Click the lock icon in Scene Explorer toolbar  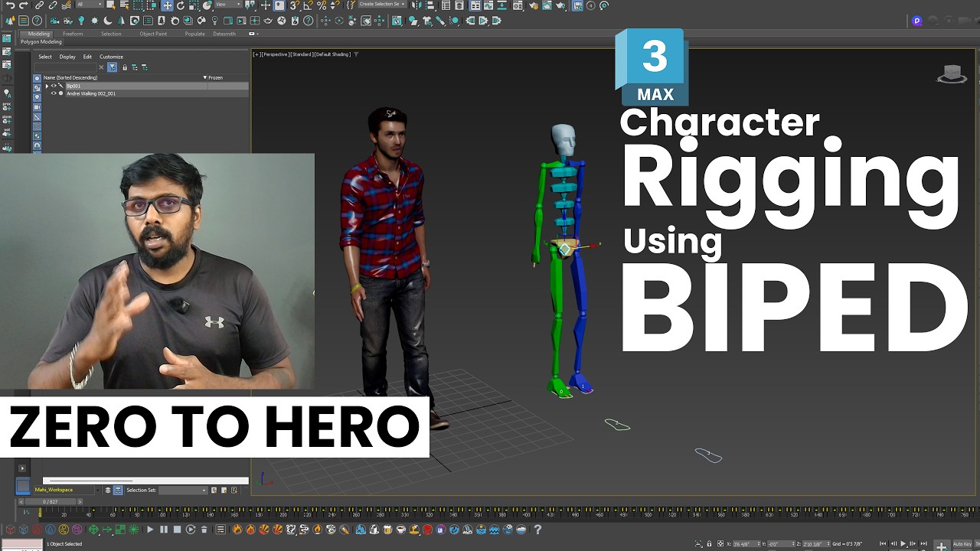pyautogui.click(x=125, y=67)
